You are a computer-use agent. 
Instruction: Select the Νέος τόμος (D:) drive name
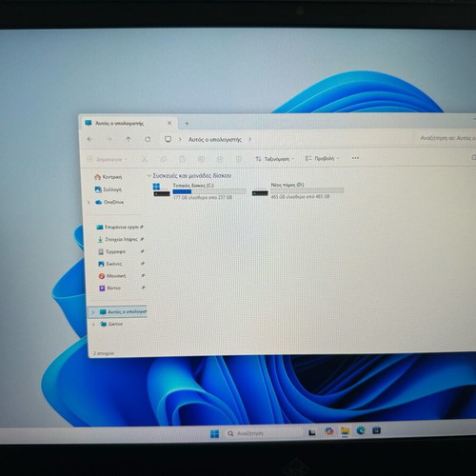288,185
